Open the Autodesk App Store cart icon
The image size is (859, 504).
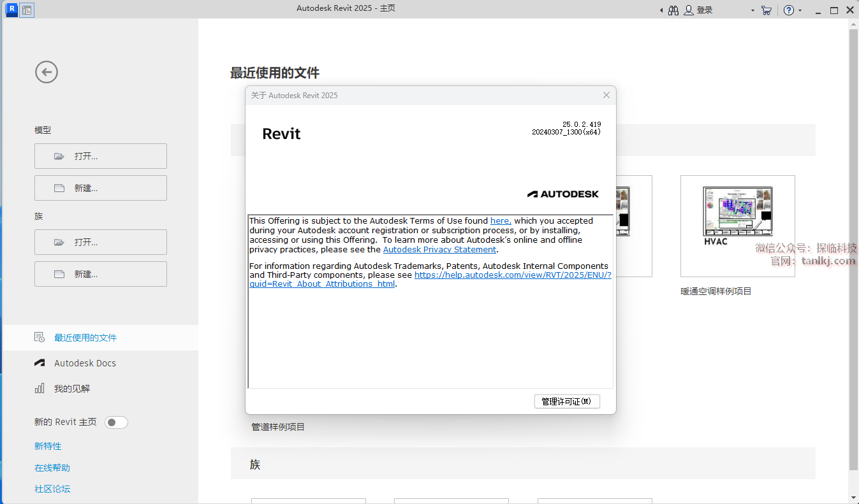click(x=767, y=10)
